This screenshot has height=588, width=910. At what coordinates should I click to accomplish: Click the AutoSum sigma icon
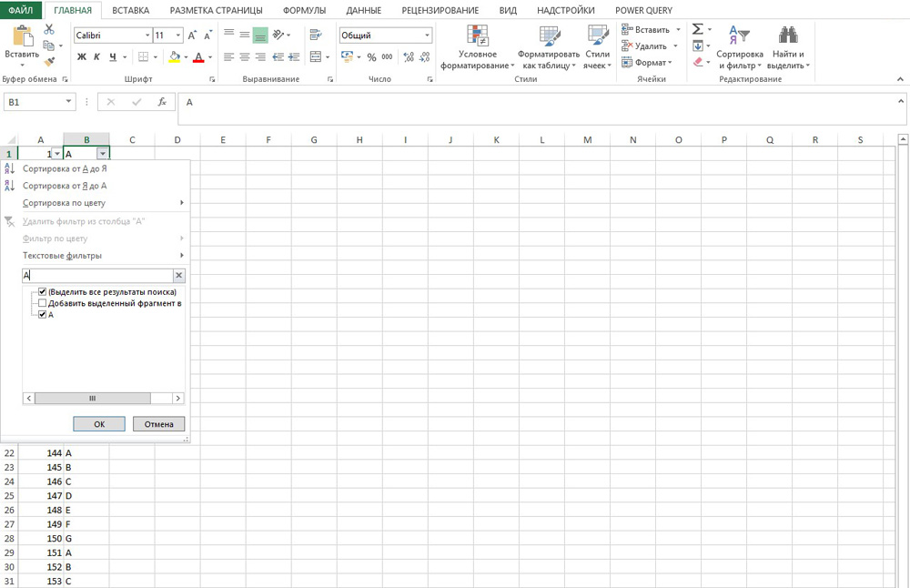(x=698, y=29)
